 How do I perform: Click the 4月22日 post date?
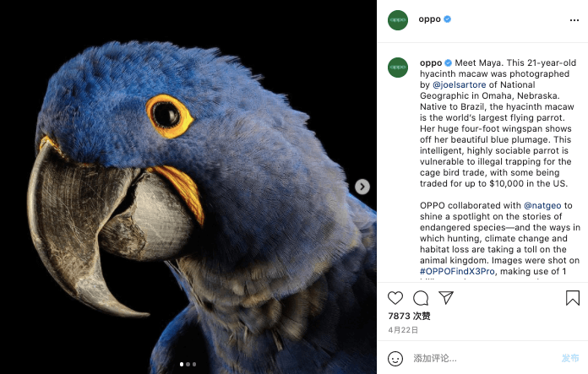[403, 330]
